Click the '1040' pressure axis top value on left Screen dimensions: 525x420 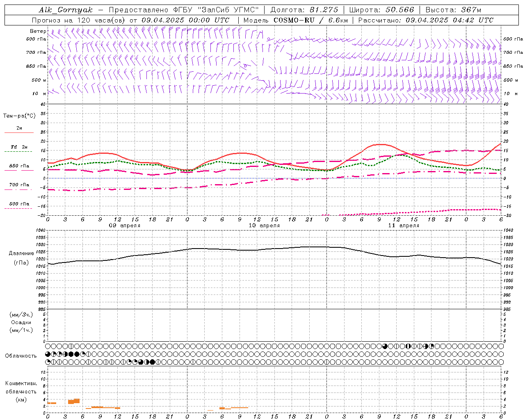pyautogui.click(x=40, y=231)
